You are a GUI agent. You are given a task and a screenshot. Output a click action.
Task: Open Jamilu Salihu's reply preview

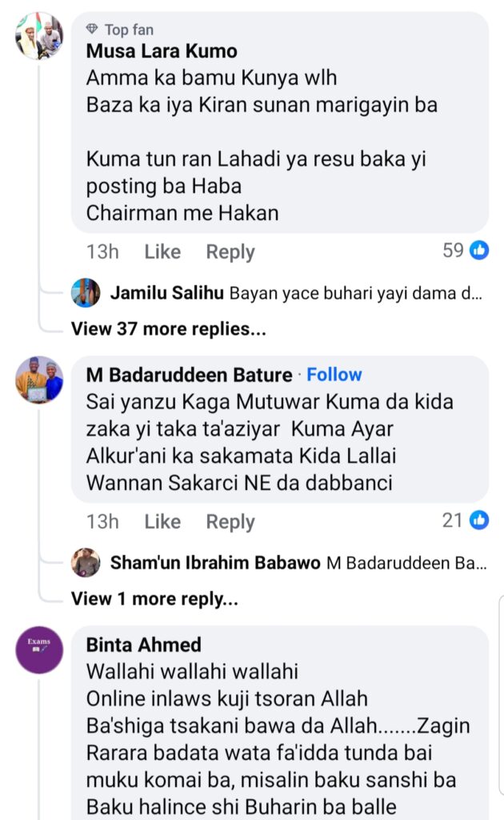pyautogui.click(x=356, y=293)
